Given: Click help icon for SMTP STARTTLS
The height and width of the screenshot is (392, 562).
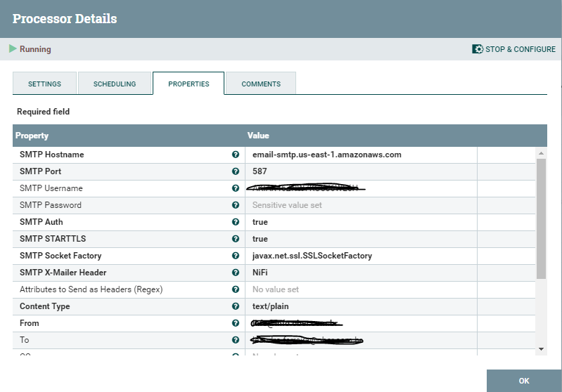Looking at the screenshot, I should point(236,238).
